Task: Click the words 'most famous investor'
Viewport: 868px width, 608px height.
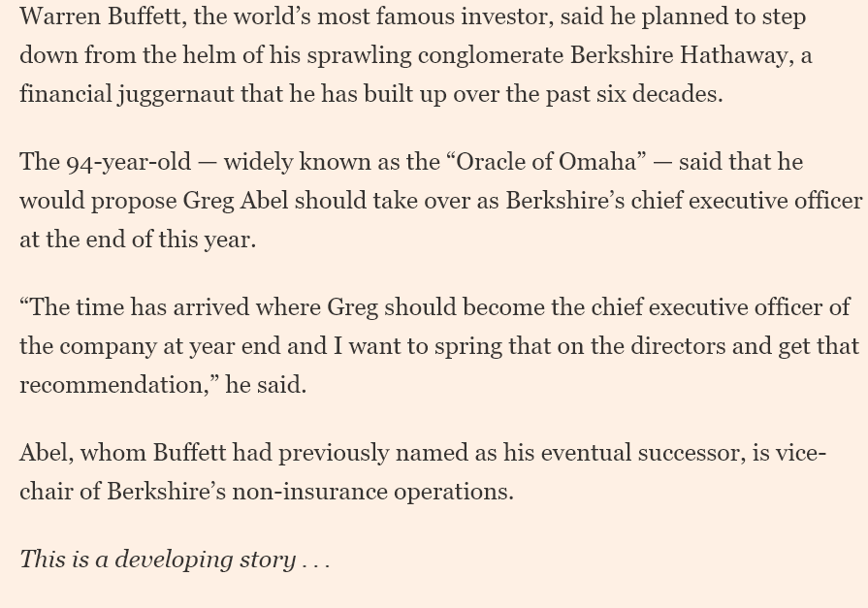Action: click(x=434, y=16)
